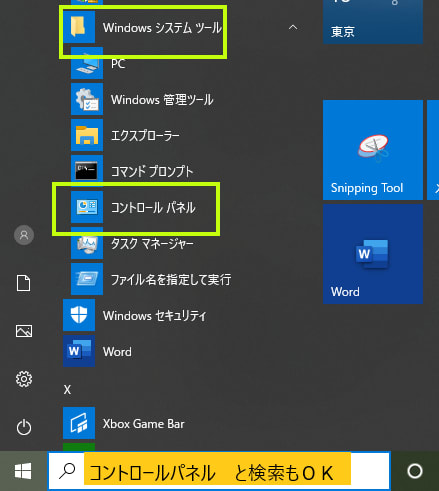Open the 東京 weather tile
The height and width of the screenshot is (491, 439).
pos(373,22)
